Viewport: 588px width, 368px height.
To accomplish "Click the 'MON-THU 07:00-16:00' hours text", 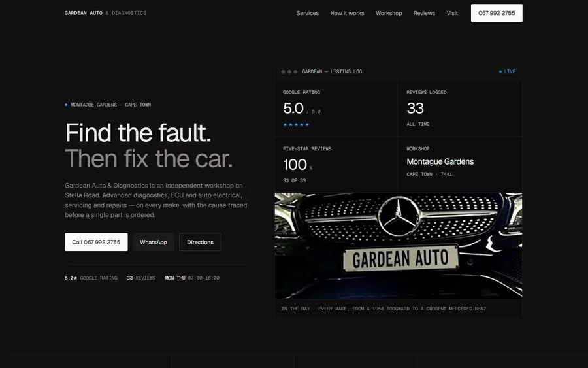I will (x=192, y=278).
